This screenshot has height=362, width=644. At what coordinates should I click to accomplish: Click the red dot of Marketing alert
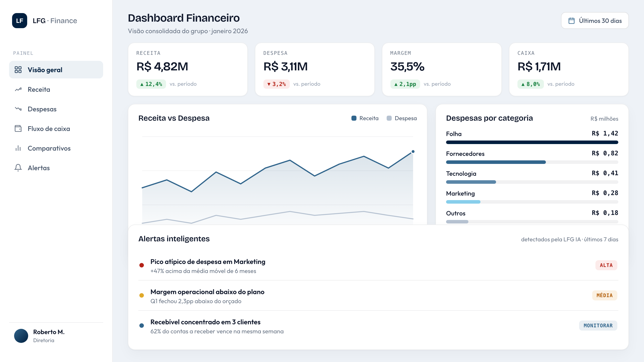tap(142, 265)
